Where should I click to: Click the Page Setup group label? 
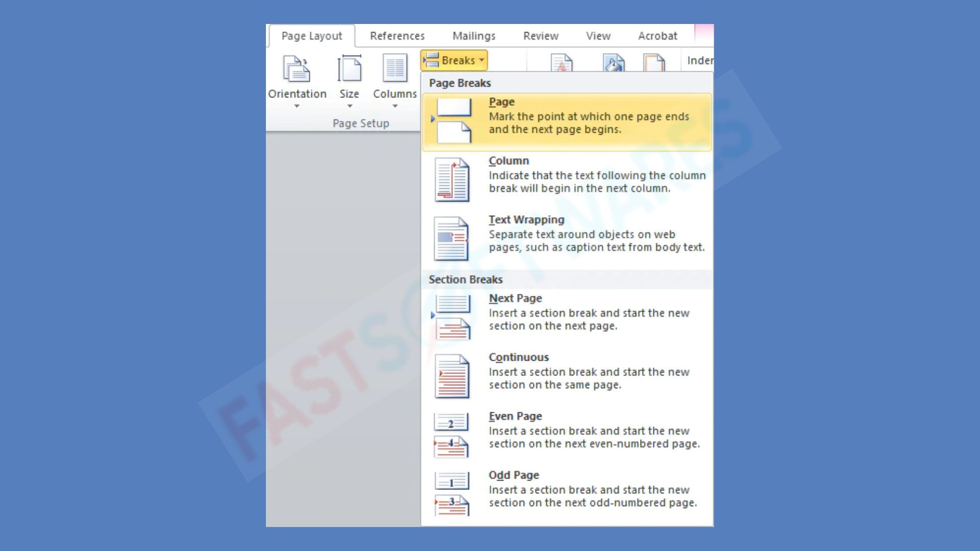click(361, 123)
